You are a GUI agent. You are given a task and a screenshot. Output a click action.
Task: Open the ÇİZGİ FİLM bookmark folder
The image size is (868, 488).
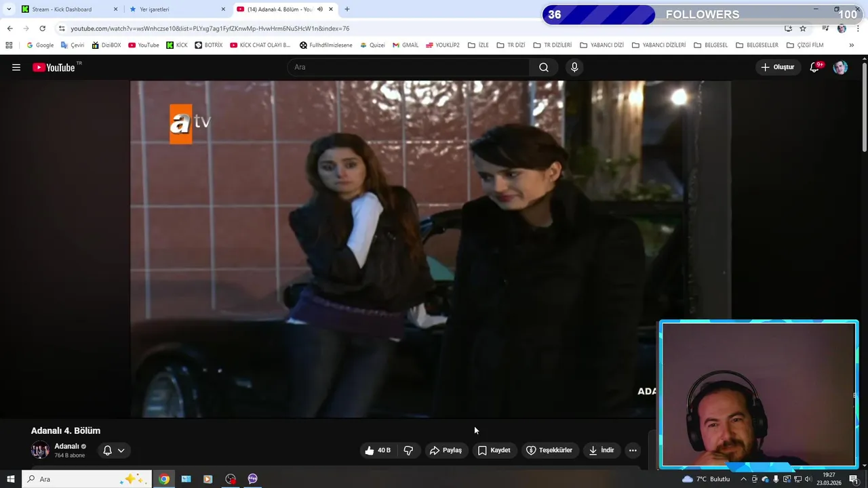[805, 45]
